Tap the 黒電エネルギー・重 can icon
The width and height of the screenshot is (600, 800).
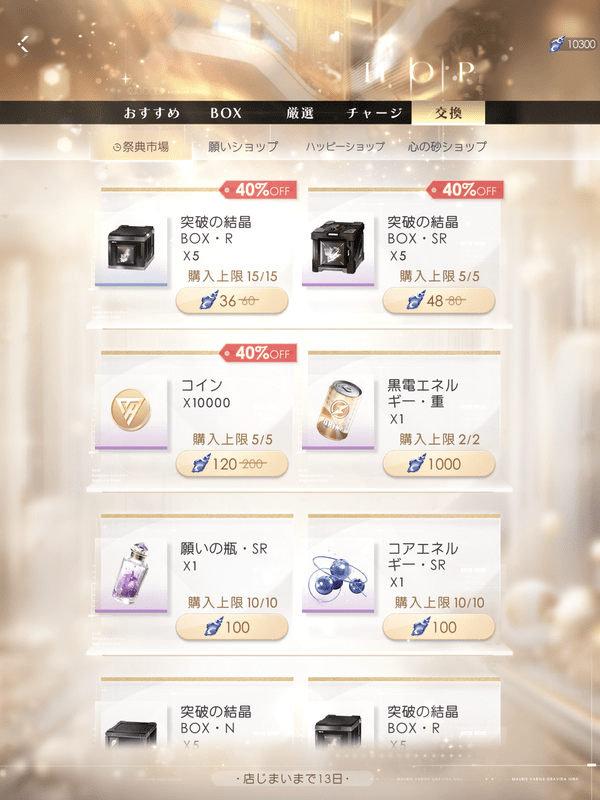click(x=338, y=411)
